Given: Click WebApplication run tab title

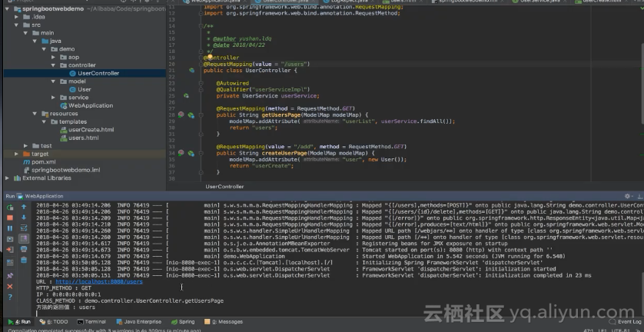Looking at the screenshot, I should (44, 197).
